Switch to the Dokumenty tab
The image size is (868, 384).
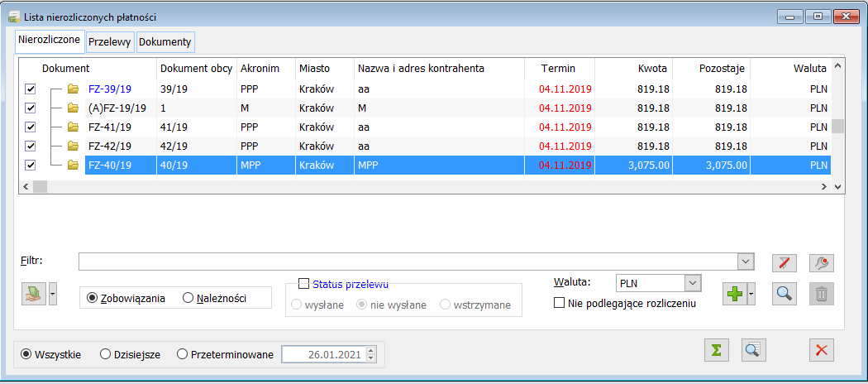(x=165, y=41)
